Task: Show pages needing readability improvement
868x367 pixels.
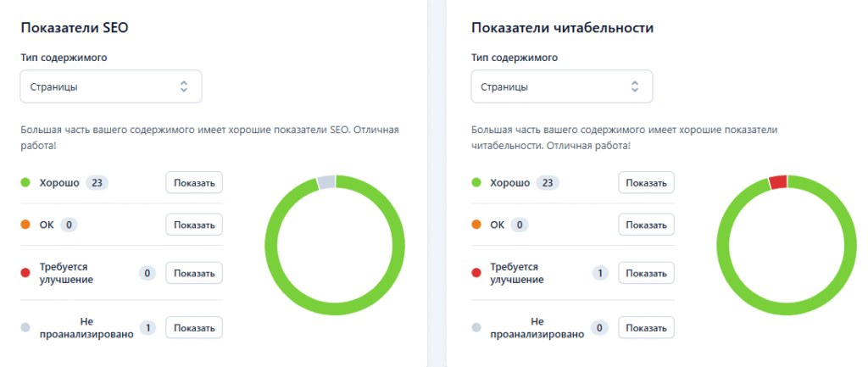Action: tap(646, 273)
